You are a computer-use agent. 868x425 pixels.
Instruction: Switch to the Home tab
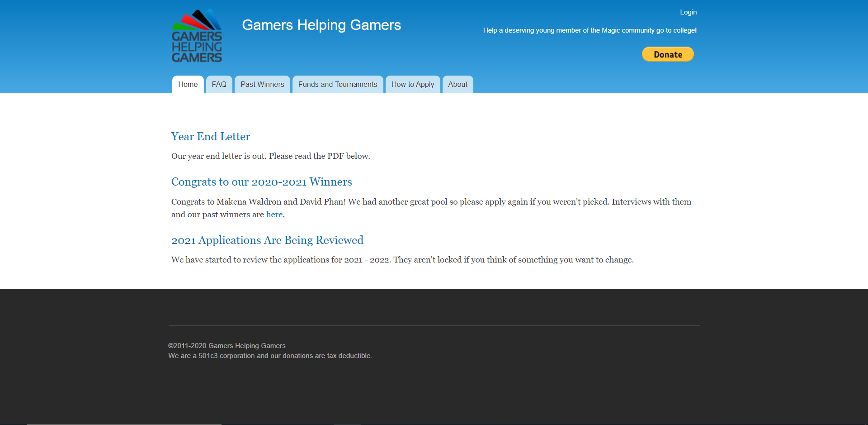[x=188, y=84]
